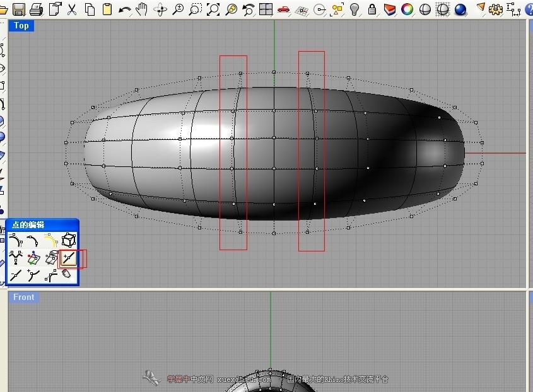Click the Top viewport title
533x392 pixels.
(21, 25)
